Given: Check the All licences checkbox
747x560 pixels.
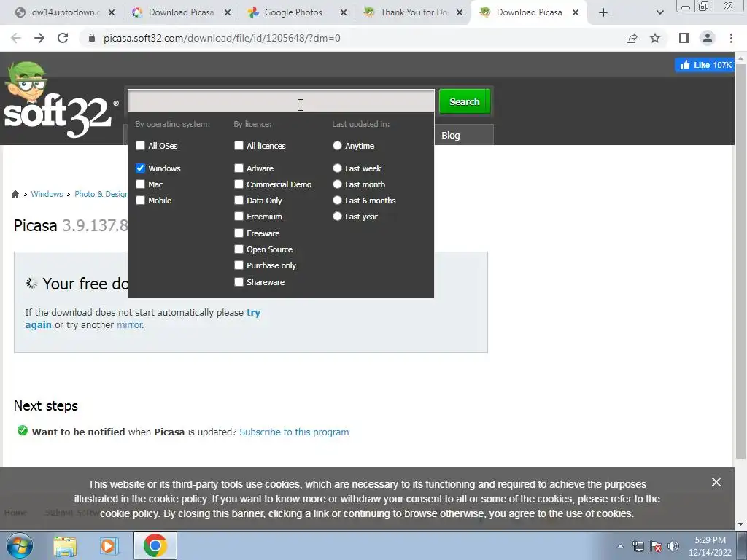Looking at the screenshot, I should pyautogui.click(x=239, y=146).
